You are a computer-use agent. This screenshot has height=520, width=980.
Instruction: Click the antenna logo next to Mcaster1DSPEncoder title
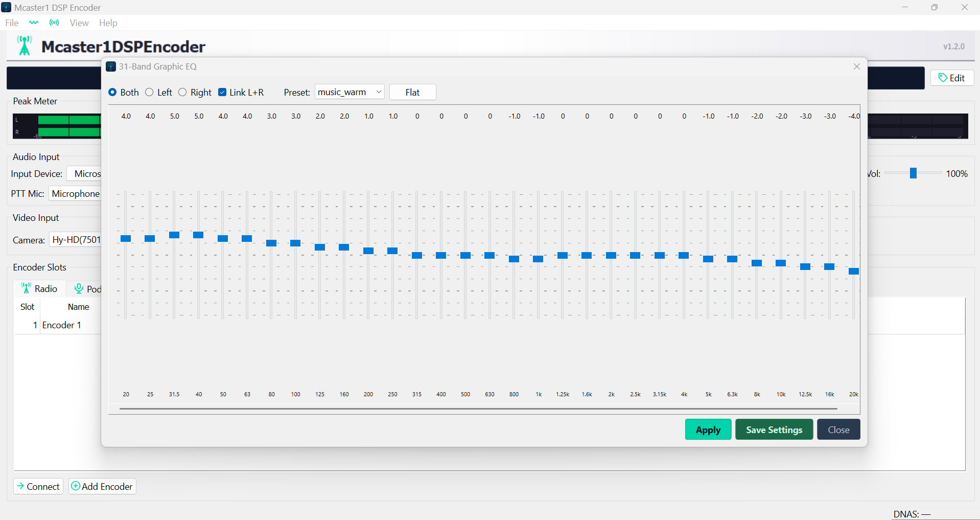coord(25,46)
